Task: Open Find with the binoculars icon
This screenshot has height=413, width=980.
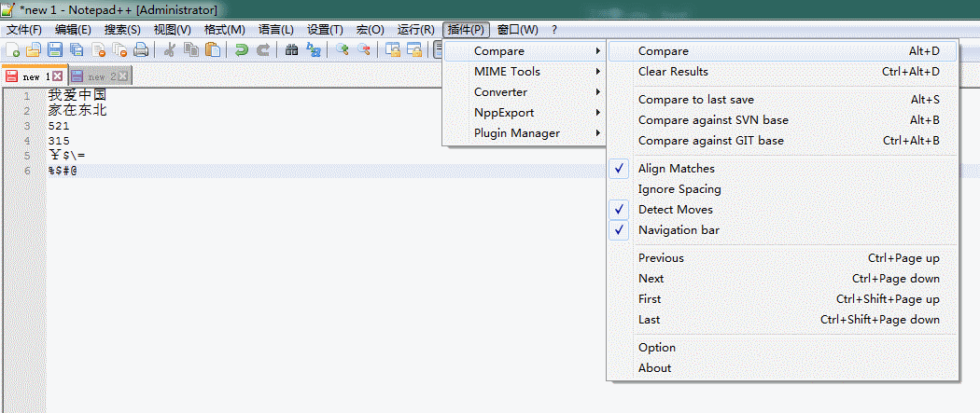Action: tap(291, 50)
